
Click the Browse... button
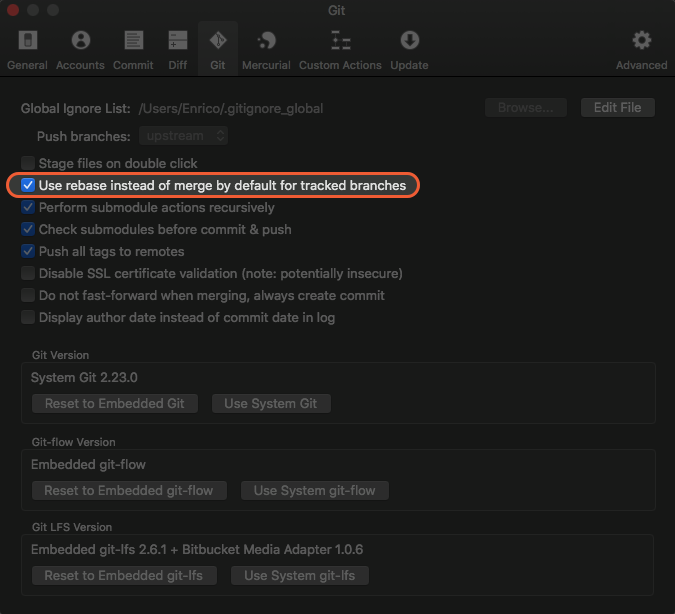(526, 107)
